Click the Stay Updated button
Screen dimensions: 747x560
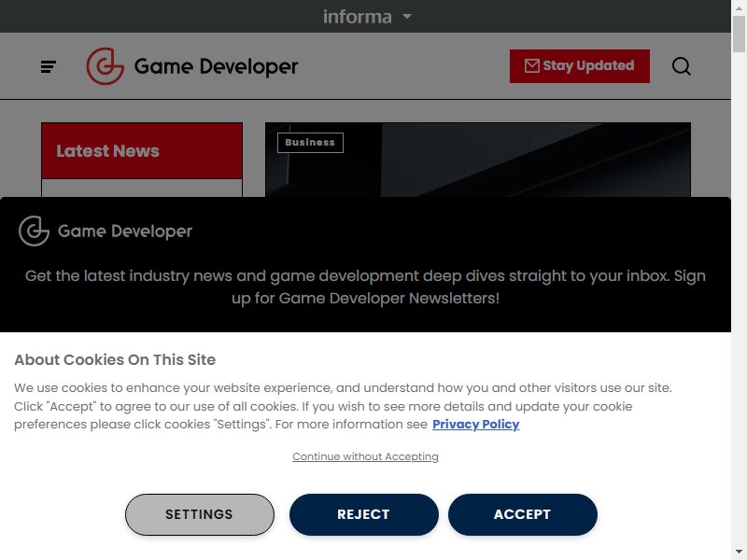pos(579,66)
